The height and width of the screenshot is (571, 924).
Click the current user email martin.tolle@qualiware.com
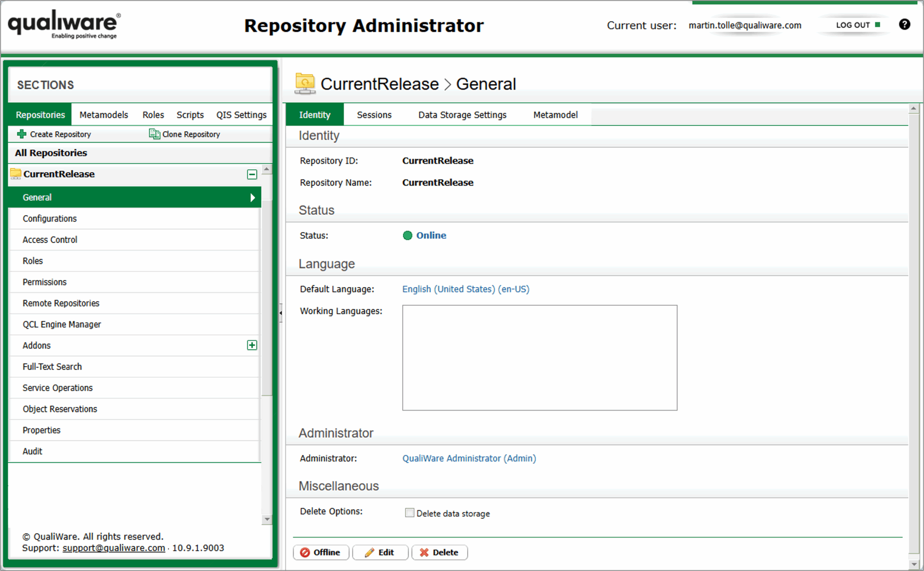[x=745, y=25]
